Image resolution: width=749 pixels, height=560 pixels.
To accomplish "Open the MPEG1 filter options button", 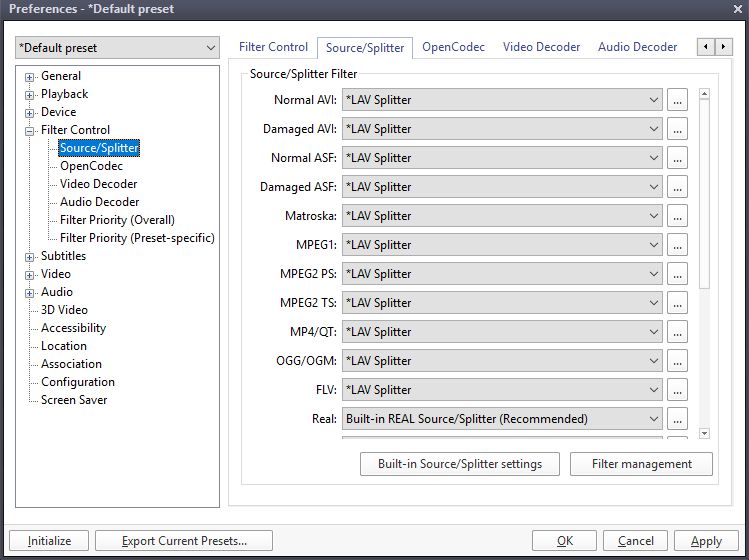I will click(x=677, y=245).
